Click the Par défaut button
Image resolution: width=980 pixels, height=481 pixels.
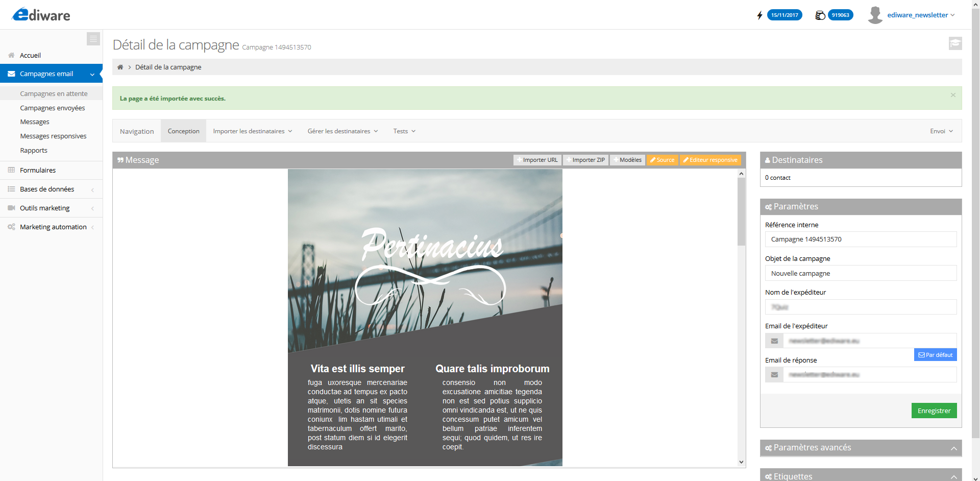pos(936,355)
